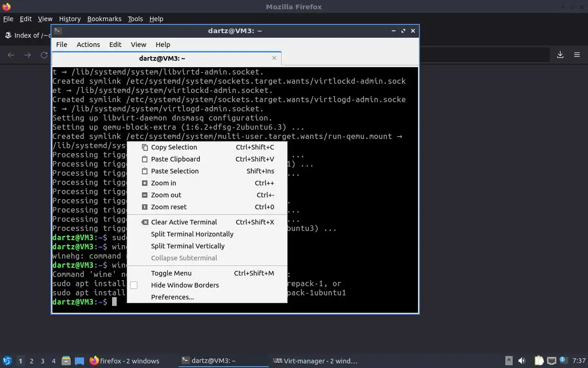588x368 pixels.
Task: Click the removable media eject tray icon
Action: [509, 361]
